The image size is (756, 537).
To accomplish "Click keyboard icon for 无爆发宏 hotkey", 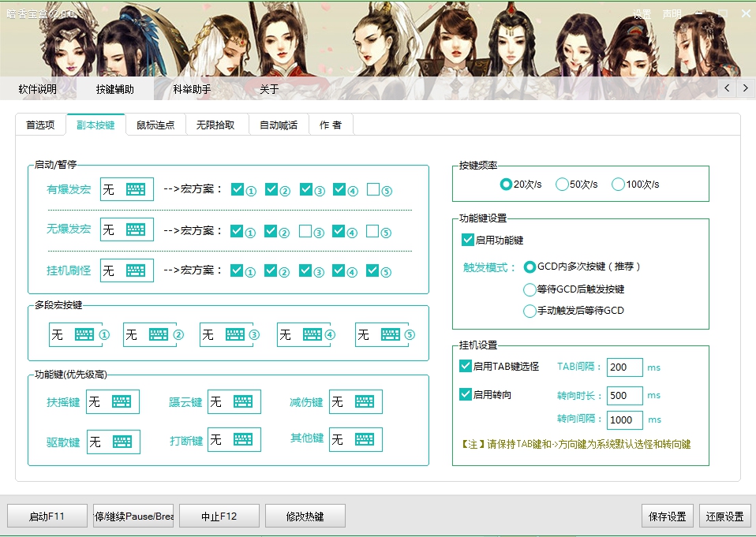I will 136,230.
